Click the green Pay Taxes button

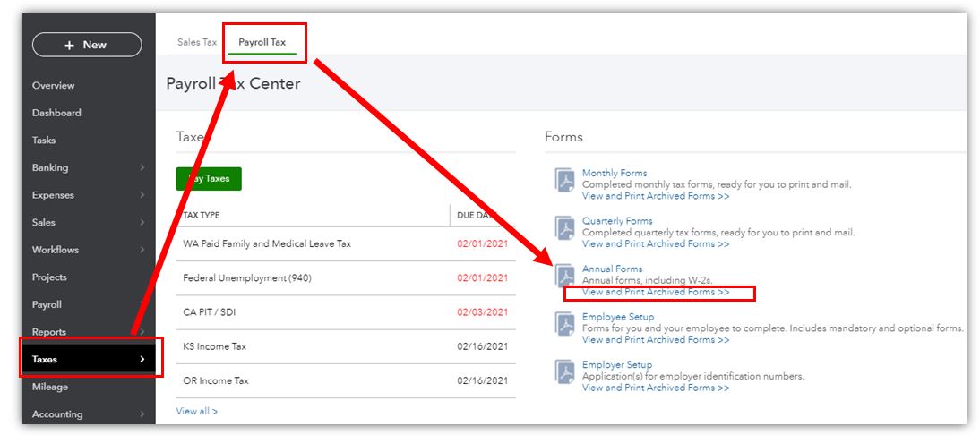209,178
